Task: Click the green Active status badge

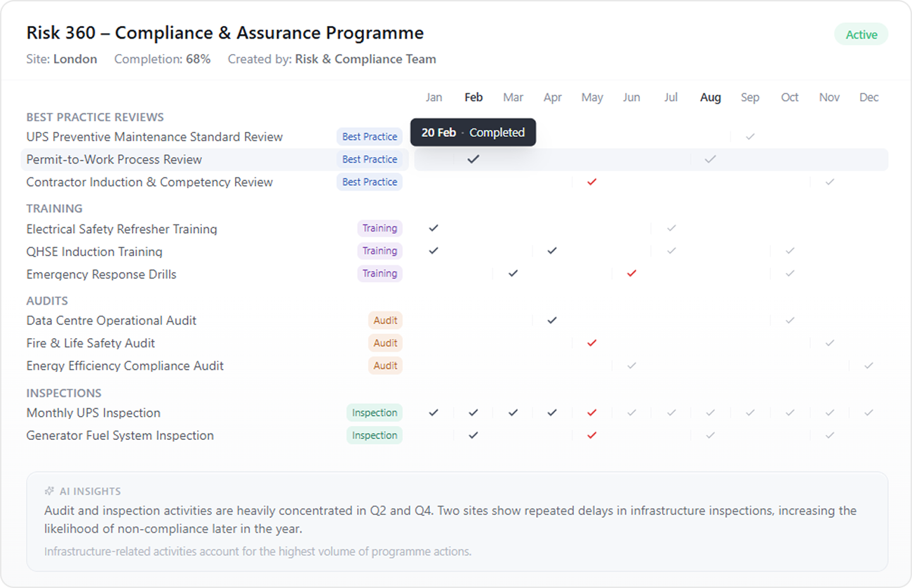Action: [861, 34]
